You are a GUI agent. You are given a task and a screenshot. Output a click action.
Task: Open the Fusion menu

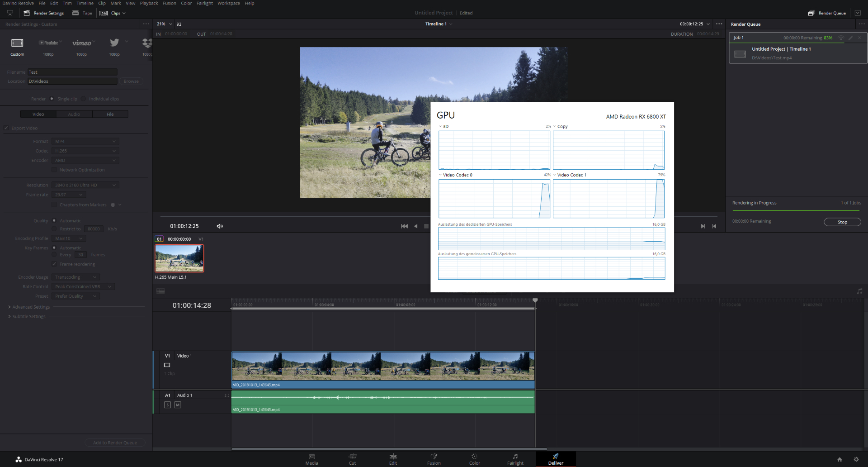point(170,3)
